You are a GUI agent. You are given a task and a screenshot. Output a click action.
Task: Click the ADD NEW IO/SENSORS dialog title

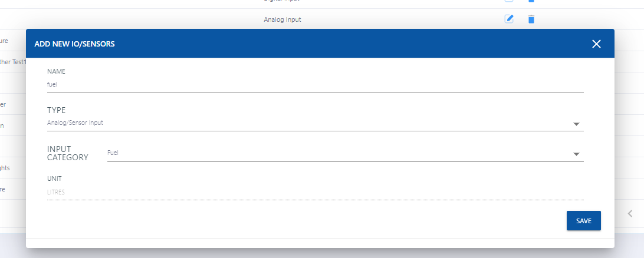coord(74,44)
